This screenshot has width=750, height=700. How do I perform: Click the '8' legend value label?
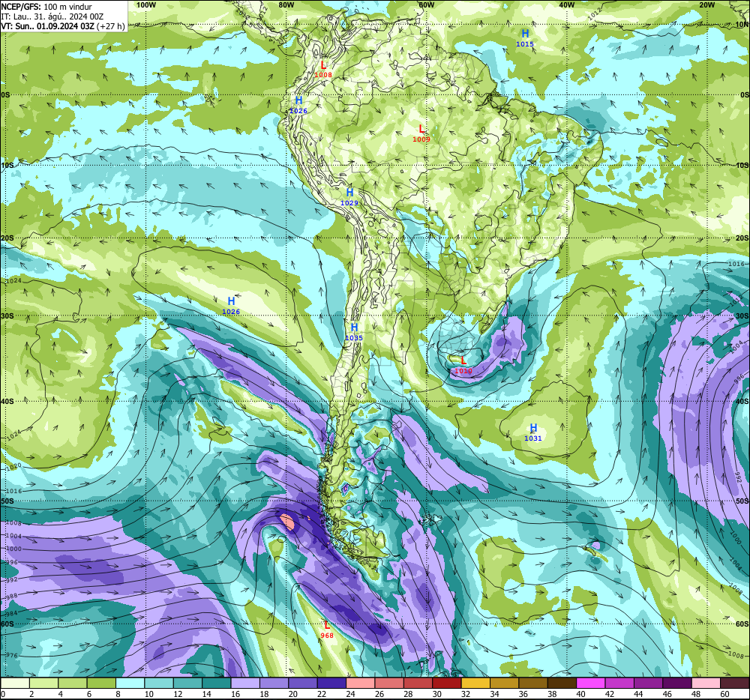click(x=118, y=694)
